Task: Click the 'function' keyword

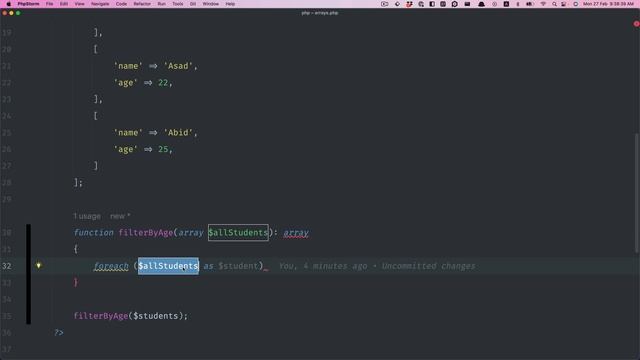Action: pyautogui.click(x=93, y=233)
